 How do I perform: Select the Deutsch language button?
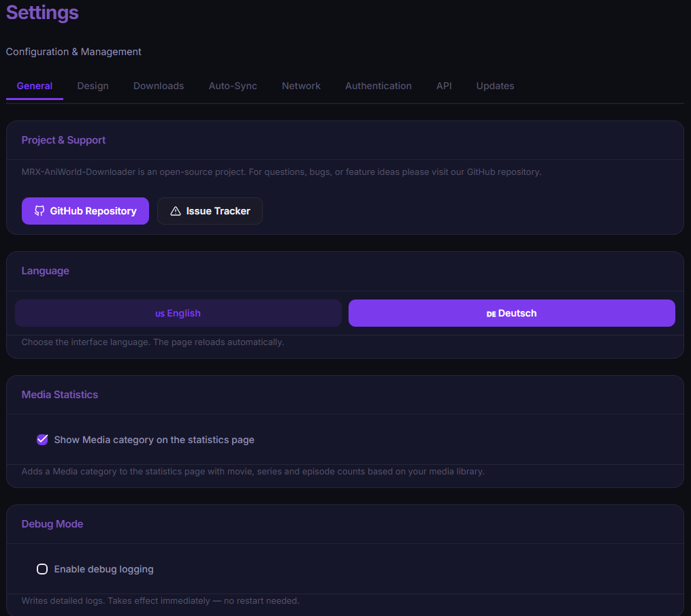click(x=512, y=313)
